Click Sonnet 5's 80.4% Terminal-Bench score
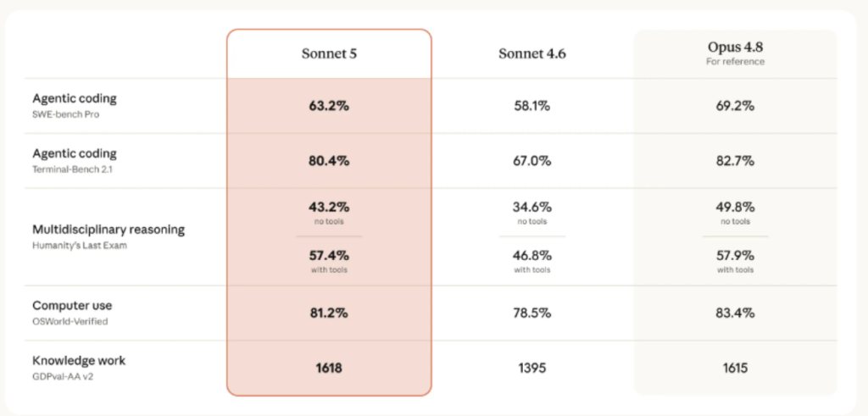Image resolution: width=868 pixels, height=416 pixels. [329, 162]
